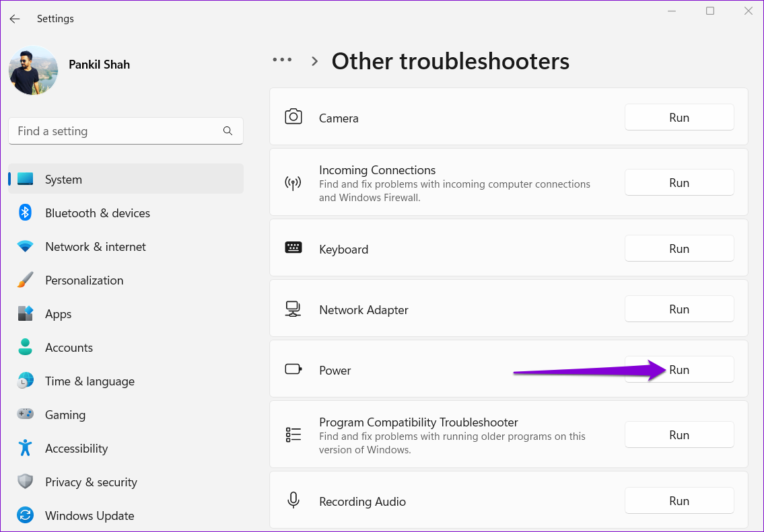
Task: Open Accounts settings section
Action: (x=69, y=348)
